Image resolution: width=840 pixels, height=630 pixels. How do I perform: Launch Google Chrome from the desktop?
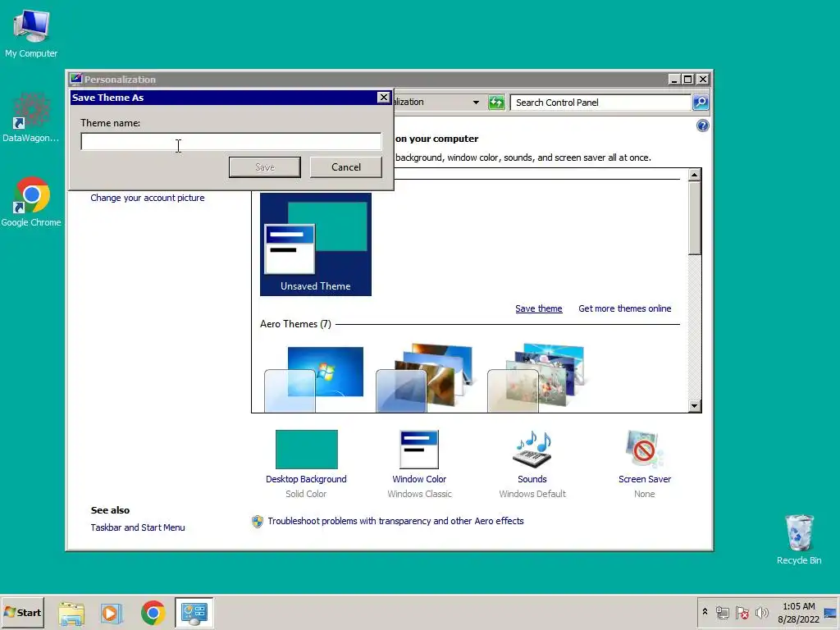31,201
